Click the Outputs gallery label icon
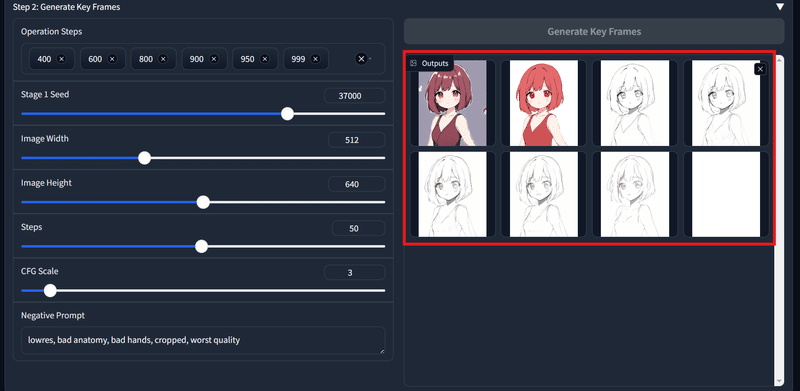The width and height of the screenshot is (800, 391). click(414, 63)
